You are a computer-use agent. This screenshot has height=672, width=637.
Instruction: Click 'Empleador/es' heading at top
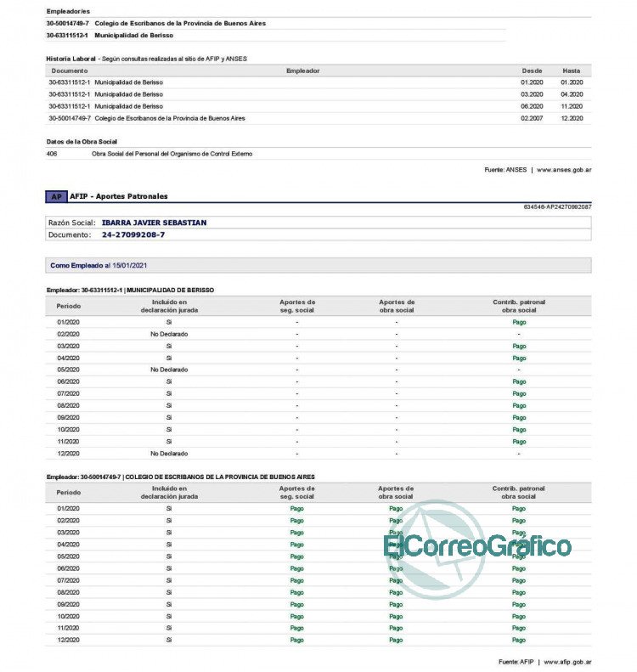[68, 12]
